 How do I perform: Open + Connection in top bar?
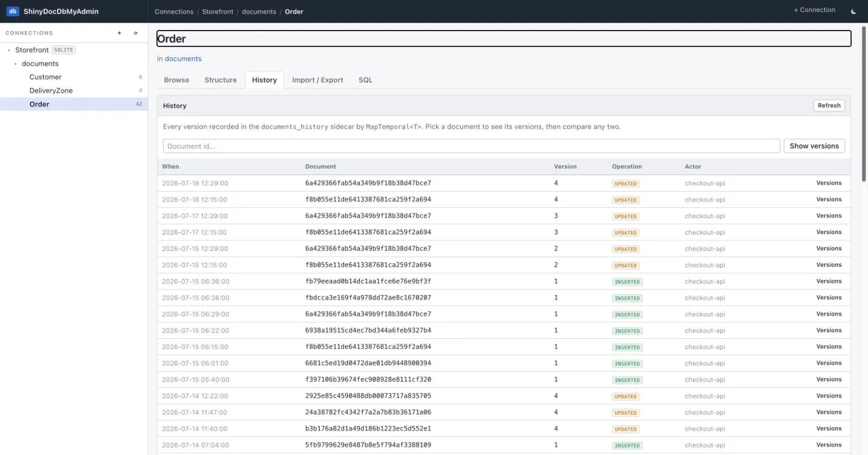point(814,10)
